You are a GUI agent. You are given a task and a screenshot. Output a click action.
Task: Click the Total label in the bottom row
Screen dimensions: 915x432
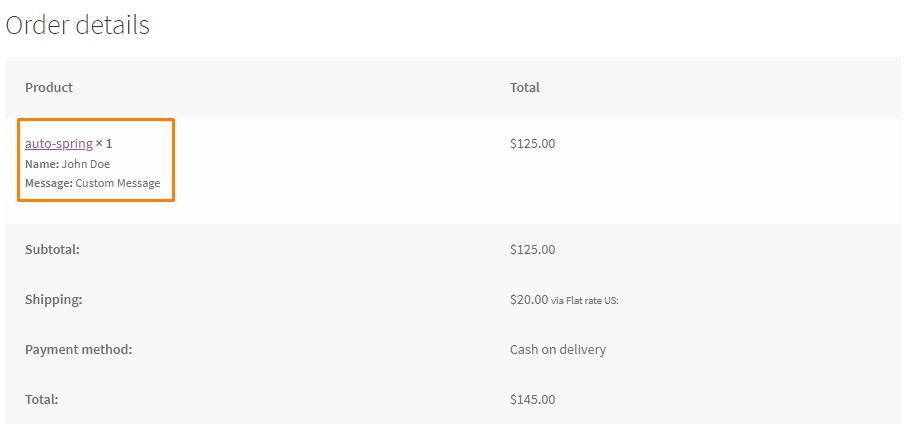click(x=41, y=400)
